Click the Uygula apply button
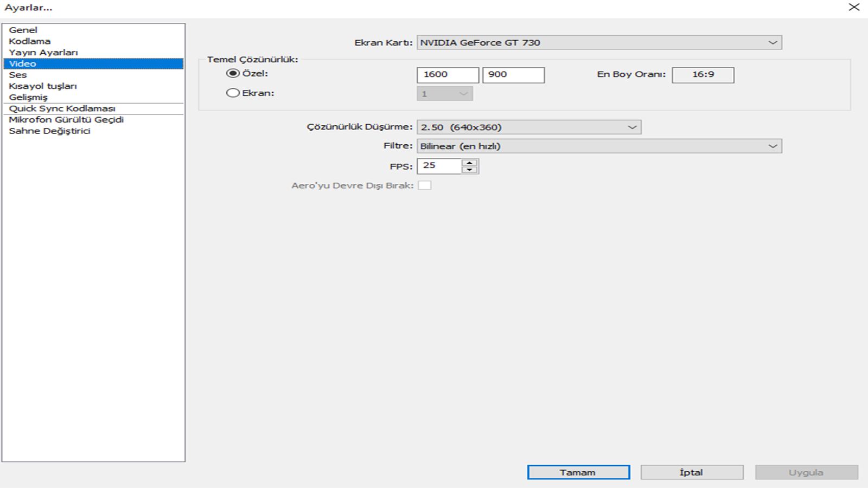The height and width of the screenshot is (488, 868). 807,472
